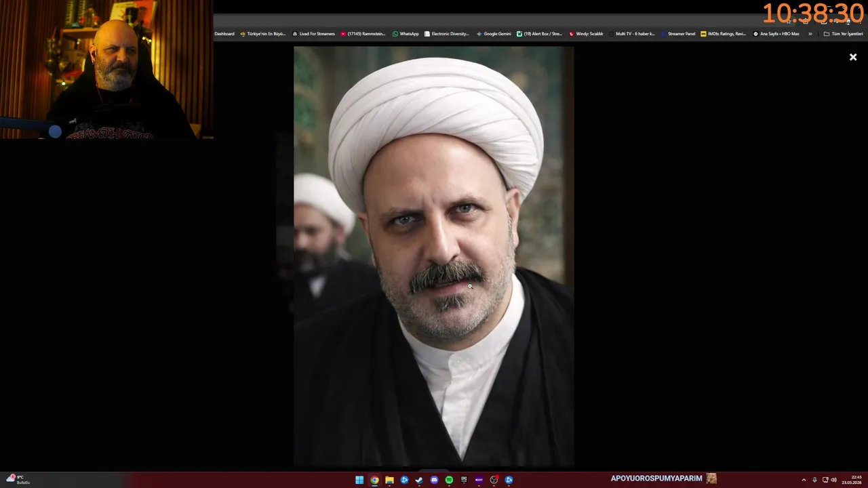Expand the bookmarks overflow chevron

click(x=810, y=34)
